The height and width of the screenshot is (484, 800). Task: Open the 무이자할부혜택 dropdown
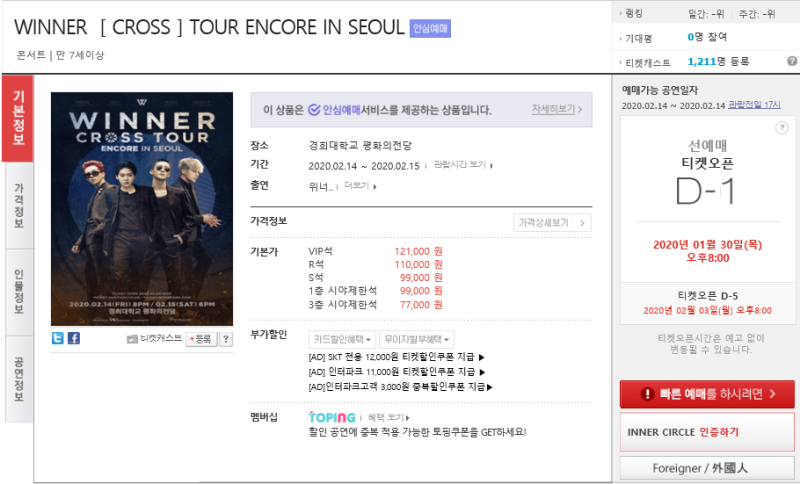[x=416, y=340]
